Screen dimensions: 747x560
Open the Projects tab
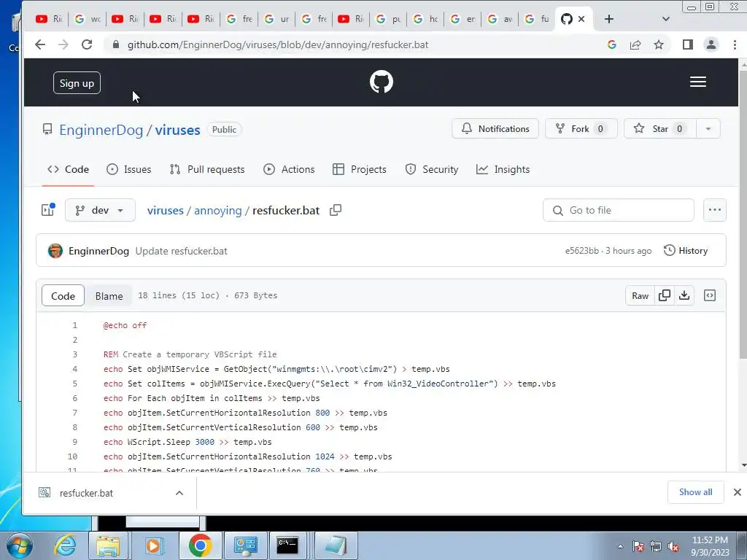coord(360,169)
